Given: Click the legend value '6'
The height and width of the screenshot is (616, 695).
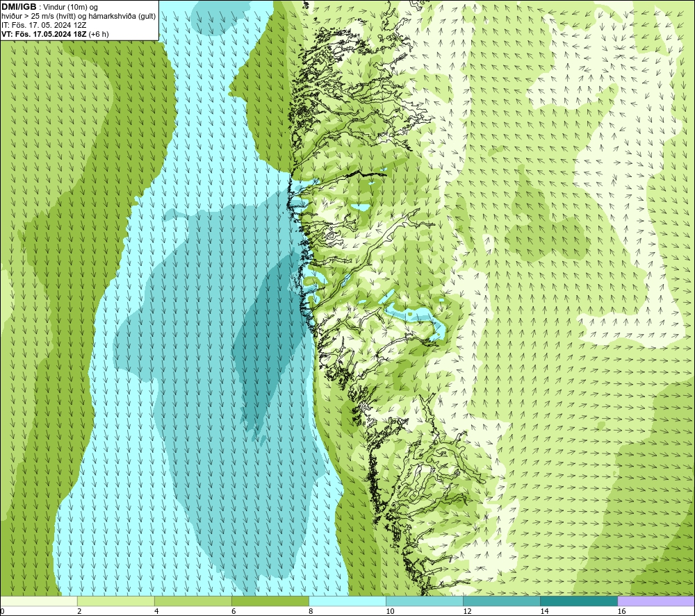Looking at the screenshot, I should 234,611.
